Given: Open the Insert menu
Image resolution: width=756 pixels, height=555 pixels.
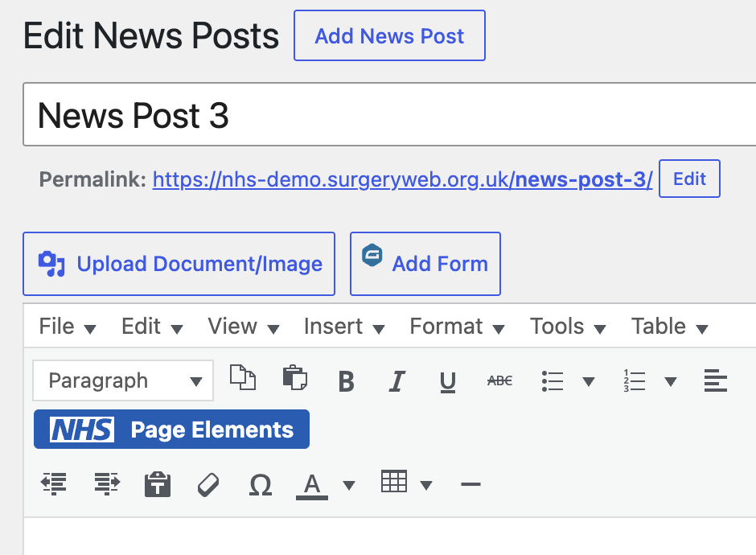Looking at the screenshot, I should [x=344, y=327].
